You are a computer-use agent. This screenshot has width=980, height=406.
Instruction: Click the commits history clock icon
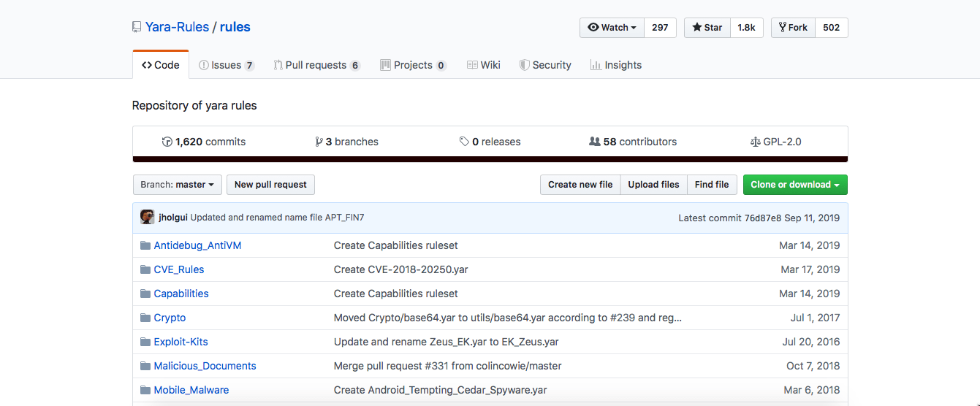coord(167,142)
